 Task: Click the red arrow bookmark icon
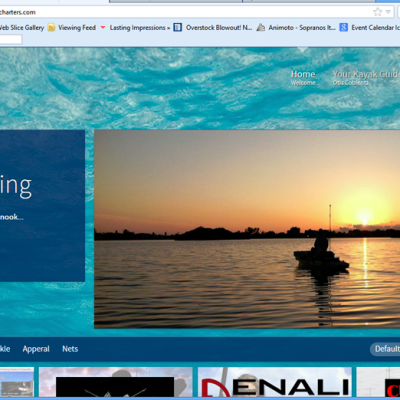coord(103,28)
